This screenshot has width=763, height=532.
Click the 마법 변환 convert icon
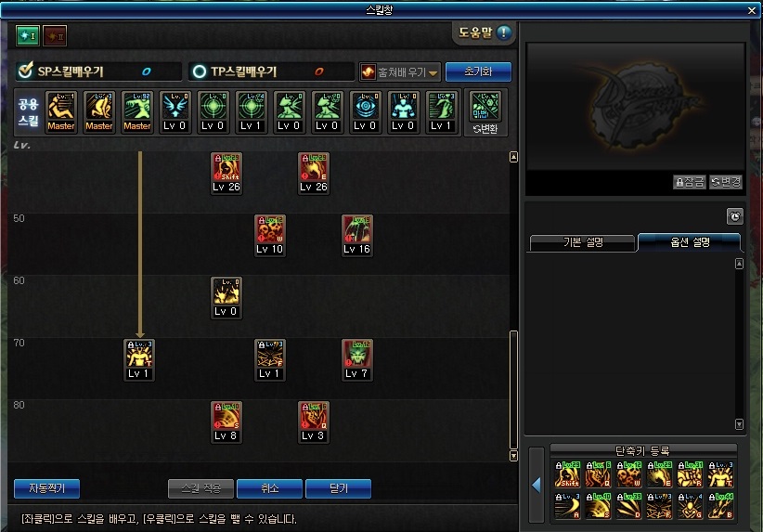[x=485, y=112]
